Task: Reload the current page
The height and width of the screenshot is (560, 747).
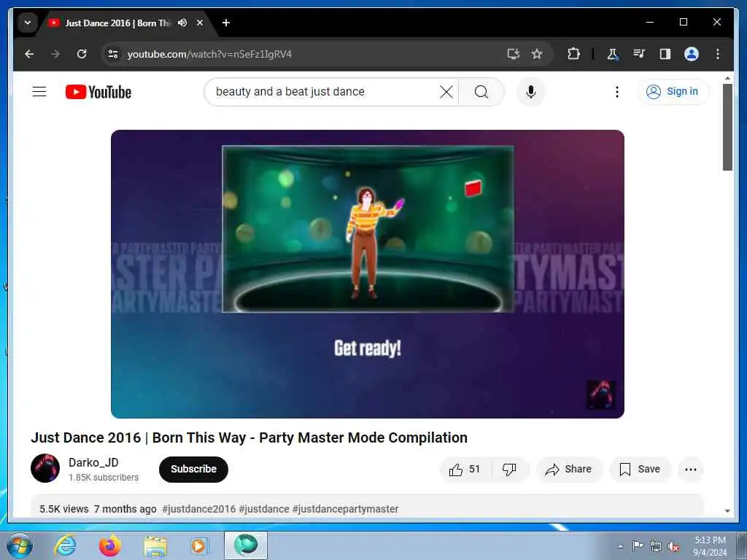Action: 82,54
